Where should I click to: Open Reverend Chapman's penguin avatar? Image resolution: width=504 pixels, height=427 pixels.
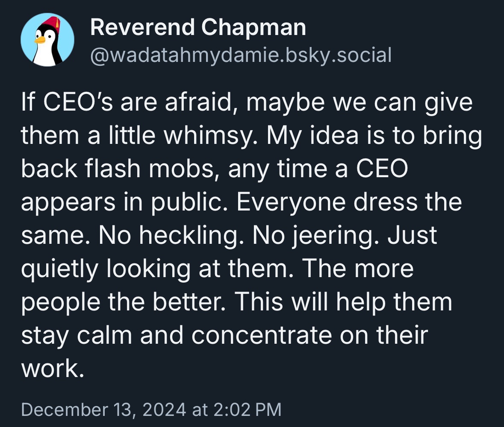[47, 40]
